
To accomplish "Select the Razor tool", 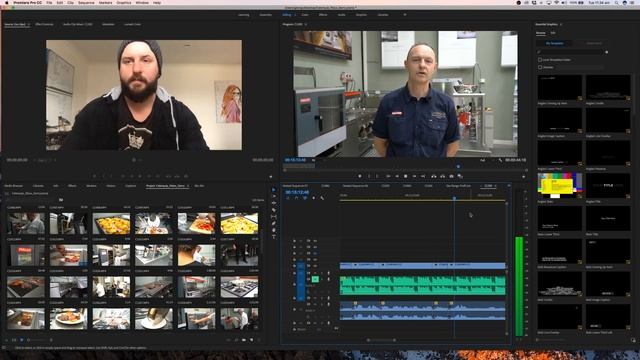I will click(273, 210).
